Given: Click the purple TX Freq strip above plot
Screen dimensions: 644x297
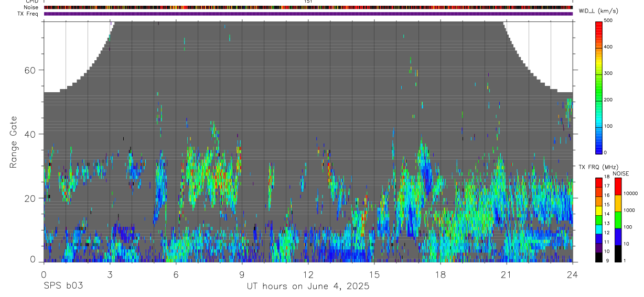Looking at the screenshot, I should coord(308,14).
